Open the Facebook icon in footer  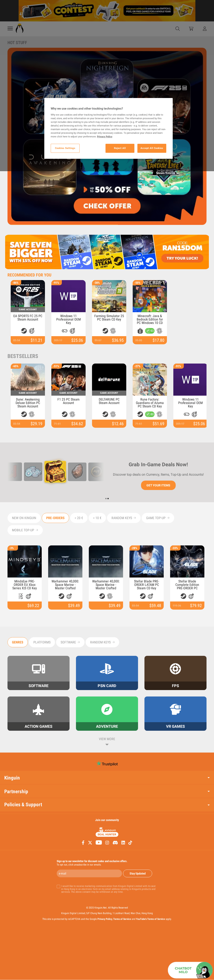(x=83, y=843)
